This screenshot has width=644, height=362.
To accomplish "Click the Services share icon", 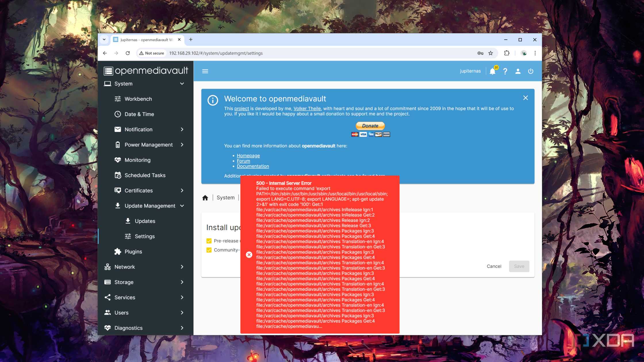I will [108, 297].
